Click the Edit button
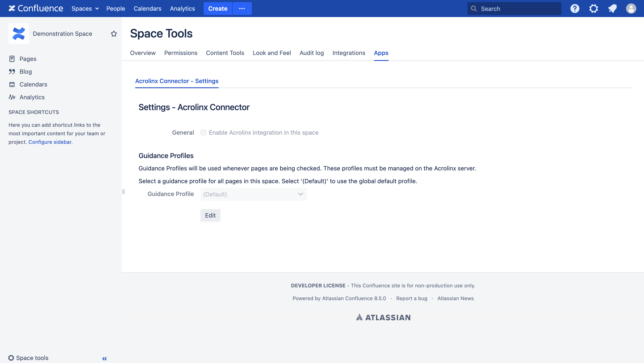Image resolution: width=644 pixels, height=363 pixels. 210,215
